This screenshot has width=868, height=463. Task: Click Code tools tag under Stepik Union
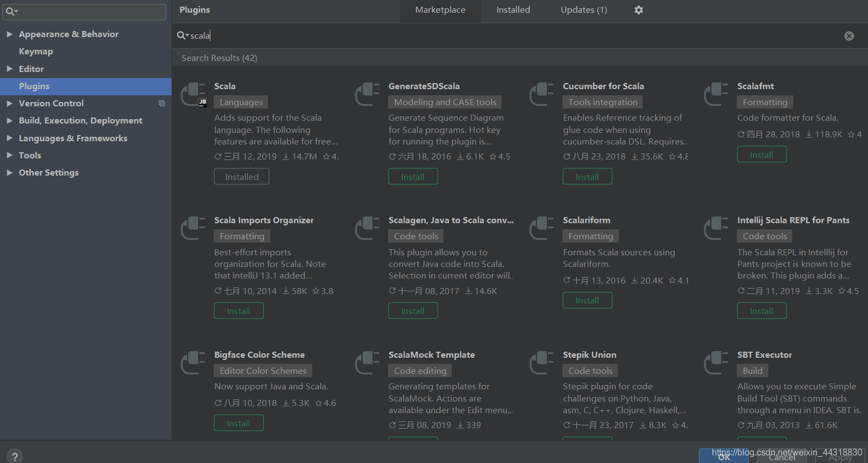coord(591,371)
